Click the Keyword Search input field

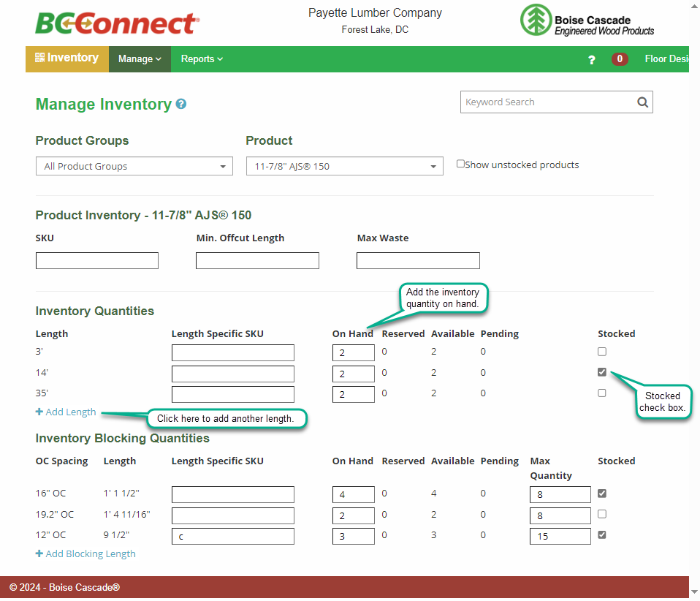tap(548, 102)
